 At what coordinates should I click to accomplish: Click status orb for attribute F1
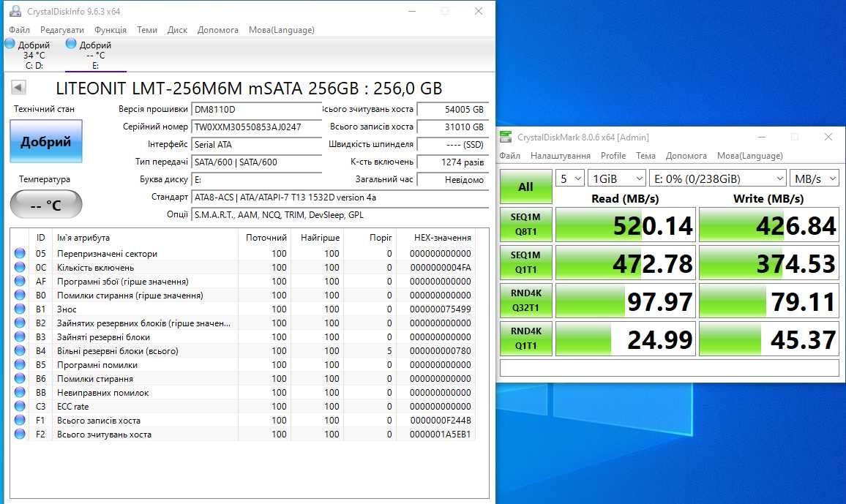[x=20, y=420]
